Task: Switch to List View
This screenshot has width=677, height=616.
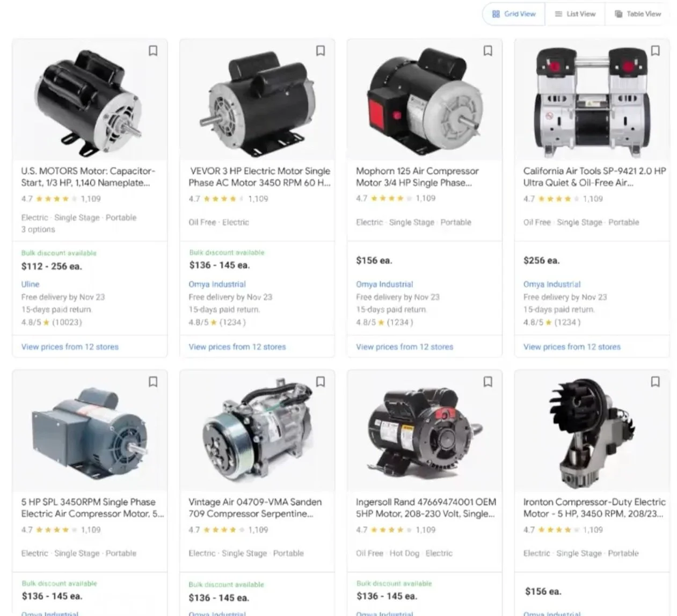Action: [x=575, y=14]
